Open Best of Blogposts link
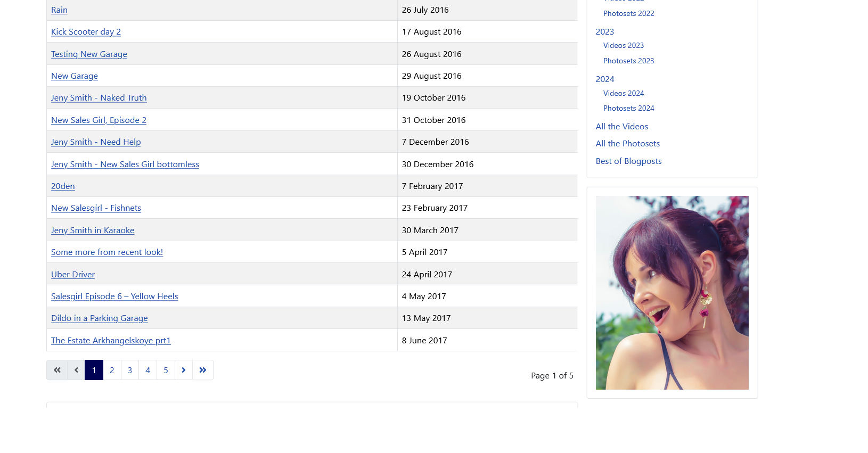 pyautogui.click(x=629, y=161)
